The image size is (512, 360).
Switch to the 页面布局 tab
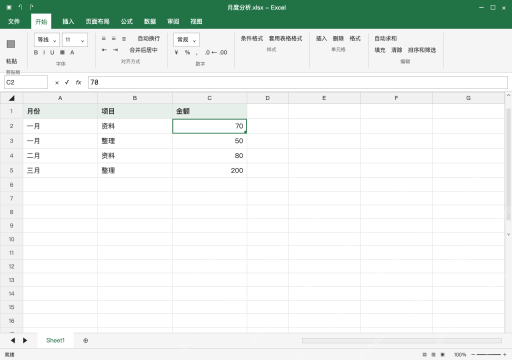(x=97, y=21)
